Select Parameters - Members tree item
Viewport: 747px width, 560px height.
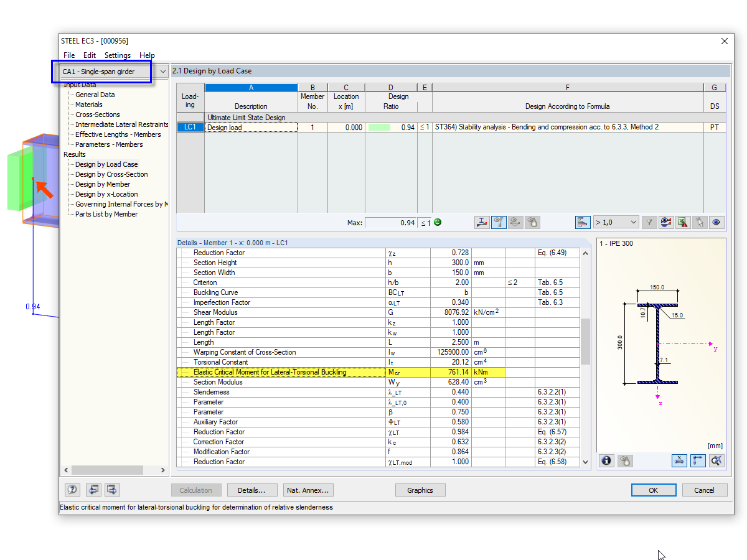click(109, 144)
